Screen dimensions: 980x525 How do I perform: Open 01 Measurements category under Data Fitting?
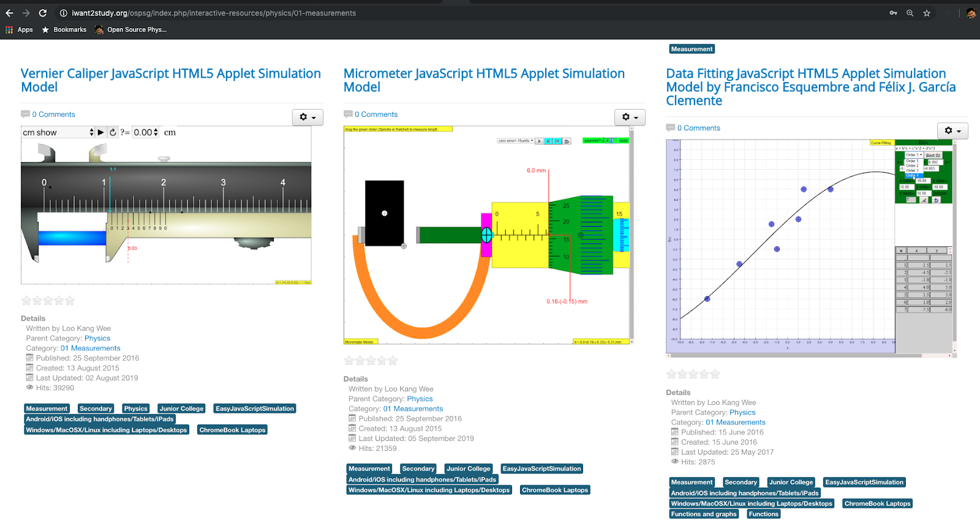coord(736,422)
